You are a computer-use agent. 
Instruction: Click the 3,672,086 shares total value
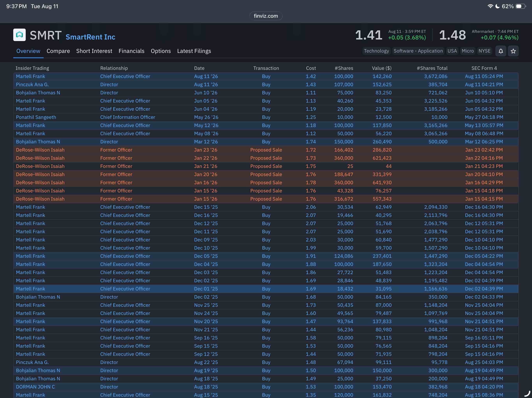pos(436,76)
